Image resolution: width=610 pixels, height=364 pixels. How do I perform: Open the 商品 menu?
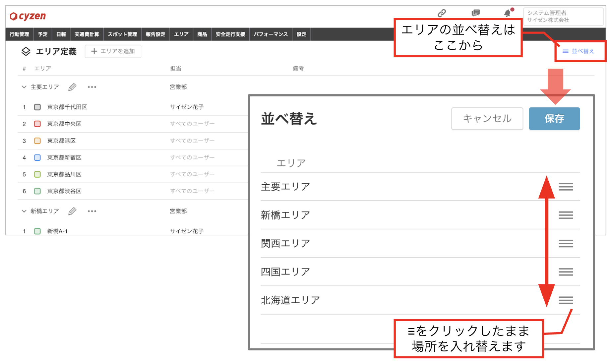pyautogui.click(x=202, y=34)
